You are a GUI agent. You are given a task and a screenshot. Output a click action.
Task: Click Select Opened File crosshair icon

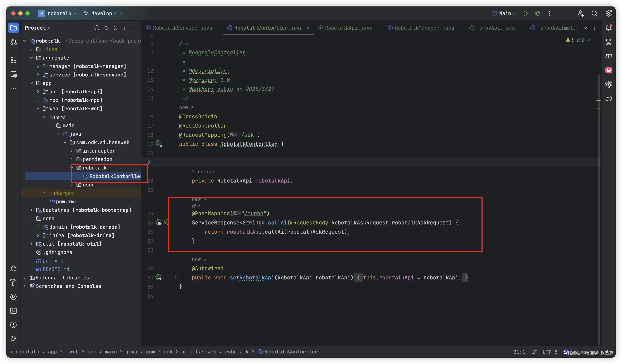point(97,28)
